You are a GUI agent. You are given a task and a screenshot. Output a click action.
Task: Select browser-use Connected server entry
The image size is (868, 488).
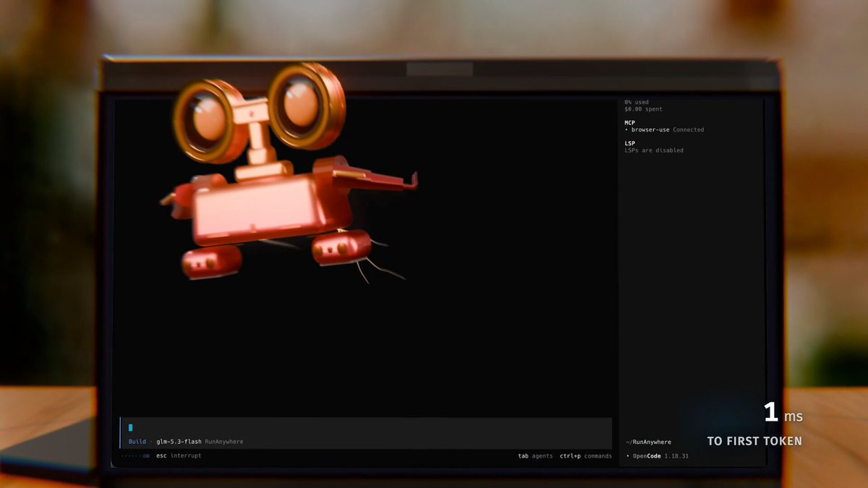[x=664, y=130]
